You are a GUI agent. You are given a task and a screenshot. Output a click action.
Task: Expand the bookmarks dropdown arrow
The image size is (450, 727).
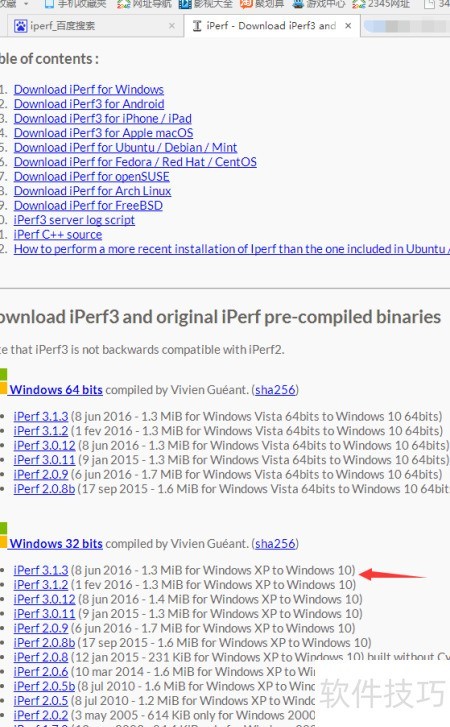26,4
